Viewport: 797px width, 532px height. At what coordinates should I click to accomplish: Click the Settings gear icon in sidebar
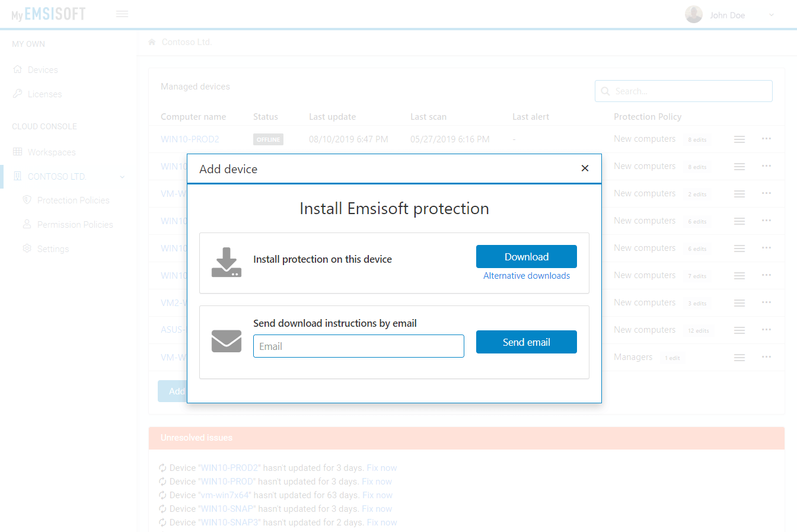[x=27, y=249]
